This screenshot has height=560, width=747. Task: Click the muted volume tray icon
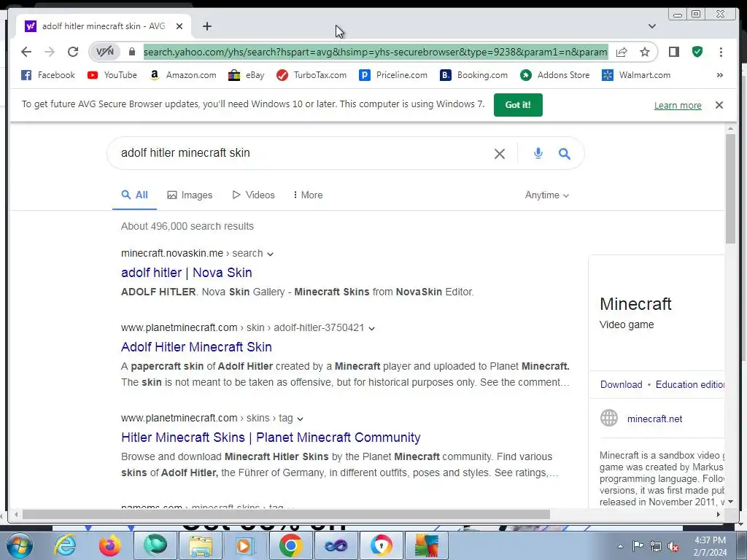coord(673,546)
